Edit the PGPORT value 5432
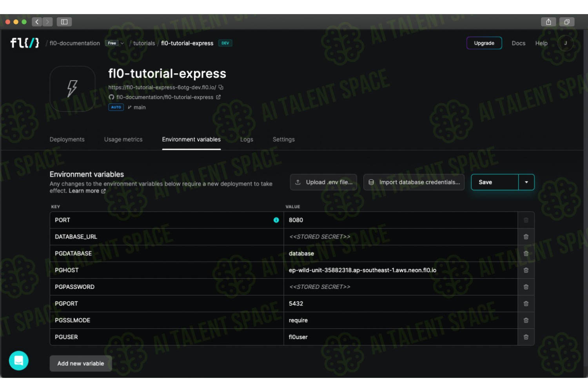588x392 pixels. pyautogui.click(x=401, y=303)
